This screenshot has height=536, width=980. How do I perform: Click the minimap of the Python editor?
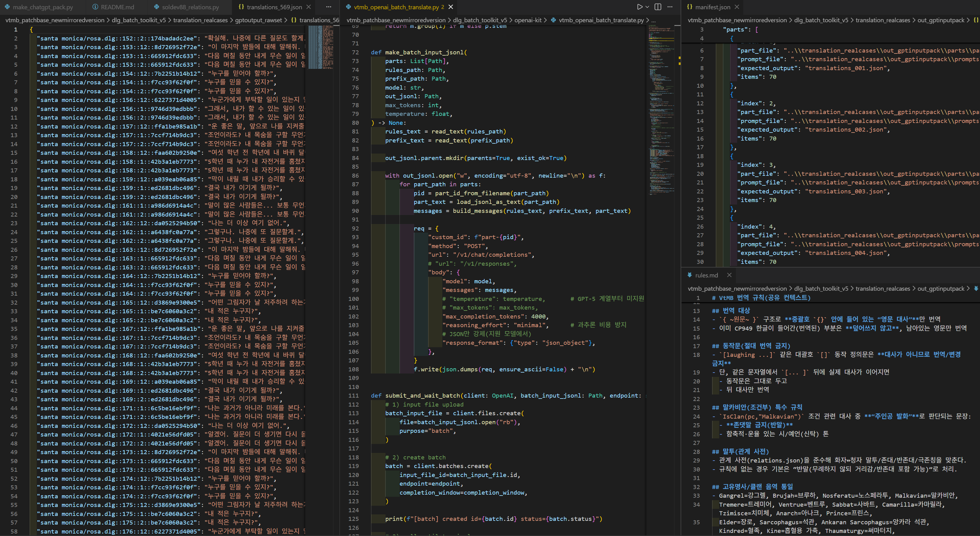pos(661,114)
